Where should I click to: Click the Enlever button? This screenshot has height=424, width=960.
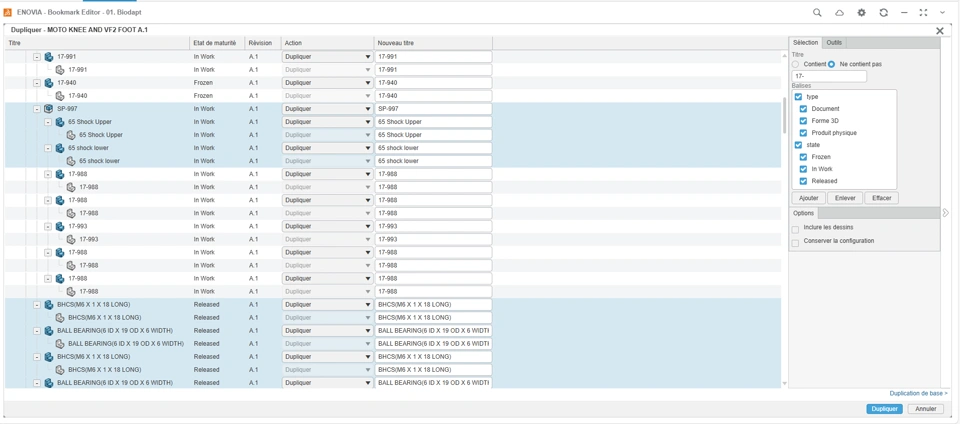(x=845, y=198)
